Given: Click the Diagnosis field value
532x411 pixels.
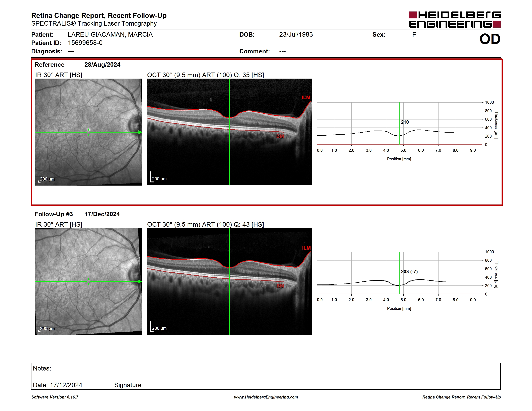Looking at the screenshot, I should tap(71, 51).
